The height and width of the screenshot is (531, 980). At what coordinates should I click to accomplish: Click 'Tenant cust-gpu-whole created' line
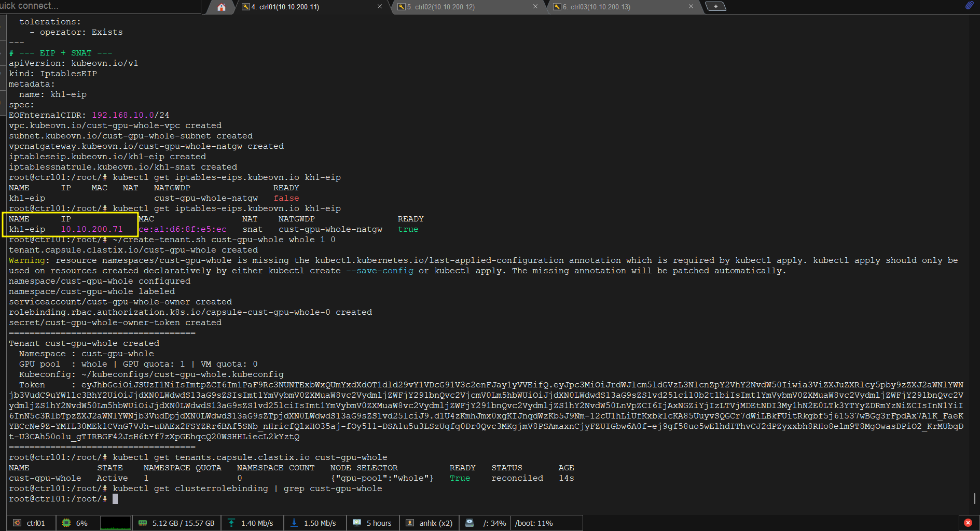(84, 343)
